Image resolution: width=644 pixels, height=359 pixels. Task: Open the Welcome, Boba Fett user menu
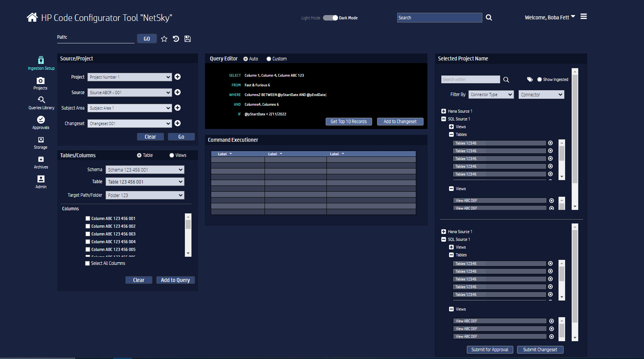point(550,17)
